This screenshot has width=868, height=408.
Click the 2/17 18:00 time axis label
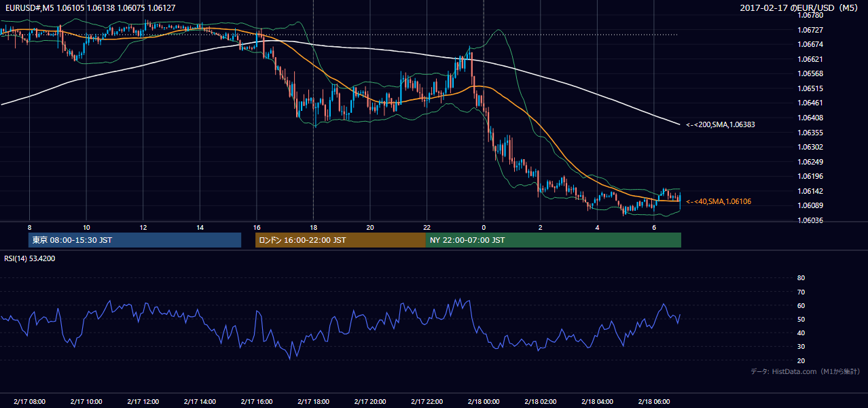313,401
